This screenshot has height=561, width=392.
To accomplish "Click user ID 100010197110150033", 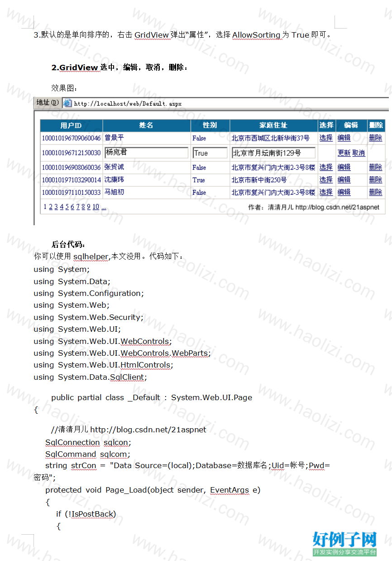I will 72,193.
